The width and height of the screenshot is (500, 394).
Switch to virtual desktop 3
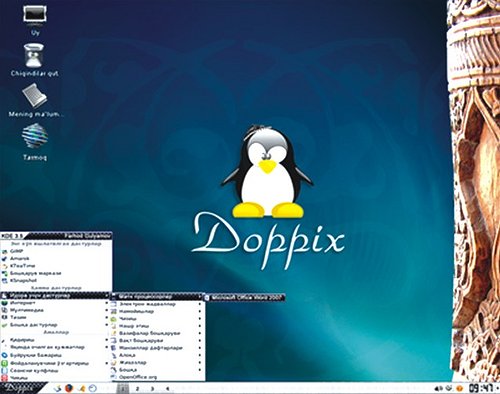pyautogui.click(x=152, y=389)
